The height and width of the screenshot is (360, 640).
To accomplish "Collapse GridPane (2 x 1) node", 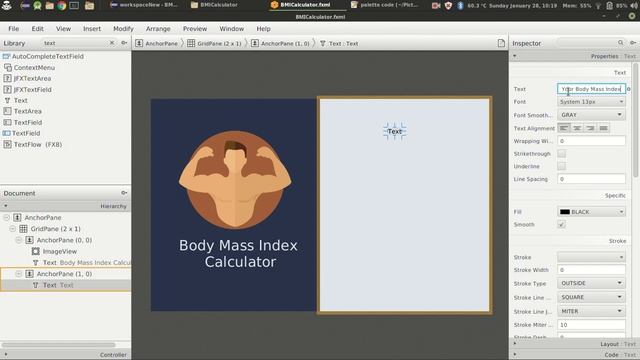I will pos(13,229).
